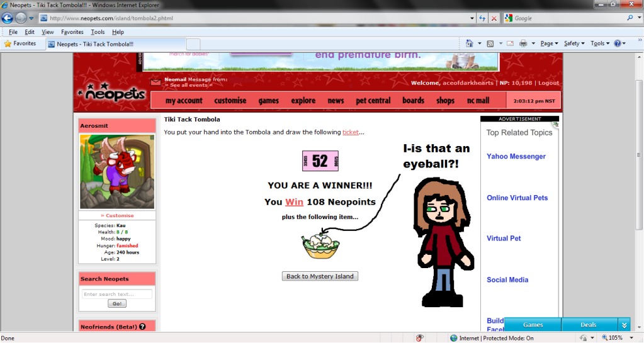Open the Help menu
Viewport: 644px width, 343px height.
coord(118,31)
